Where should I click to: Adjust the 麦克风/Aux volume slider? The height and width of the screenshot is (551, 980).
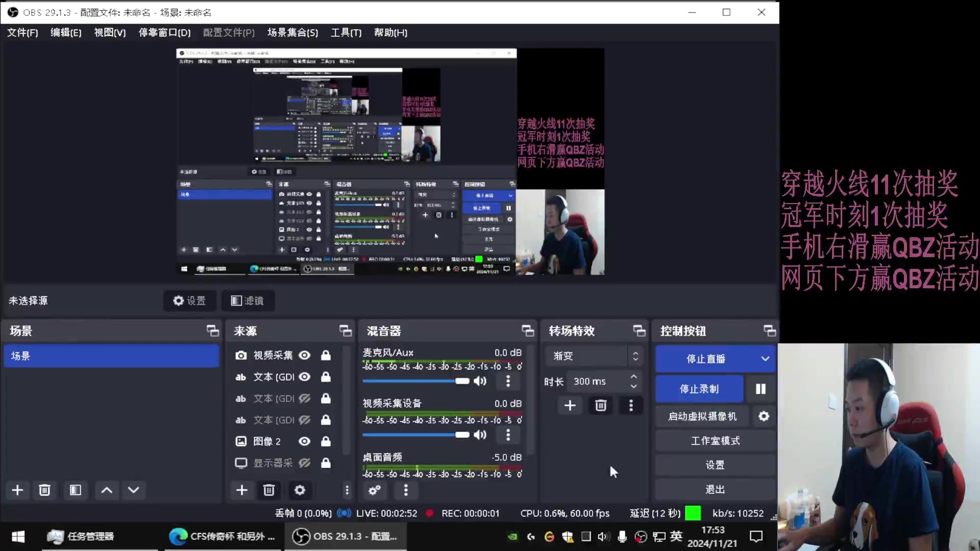coord(415,381)
